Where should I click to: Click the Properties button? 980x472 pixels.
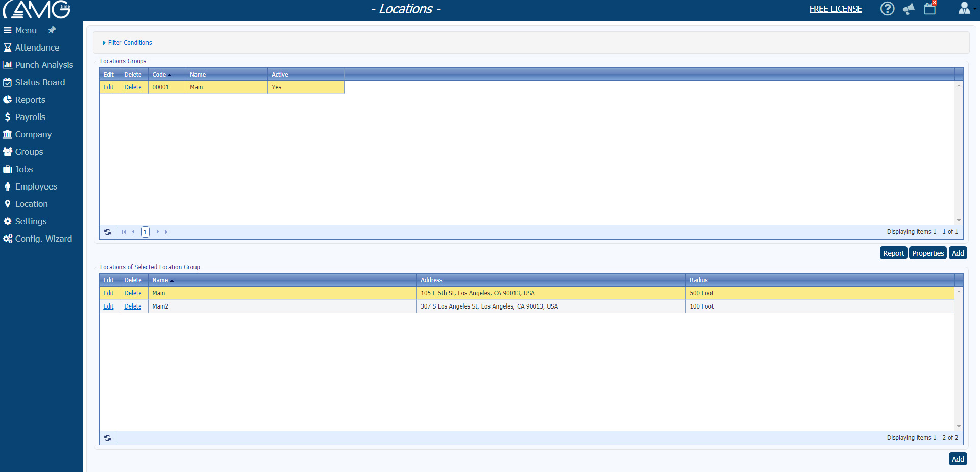click(927, 253)
